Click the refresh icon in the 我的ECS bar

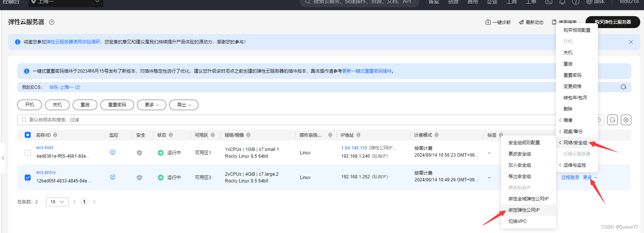coord(623,87)
